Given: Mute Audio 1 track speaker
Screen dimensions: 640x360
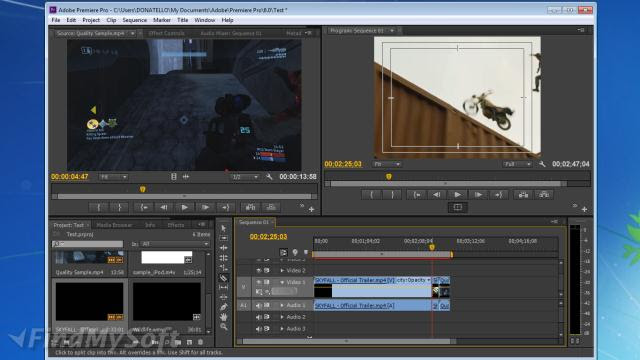Looking at the screenshot, I should coord(258,305).
